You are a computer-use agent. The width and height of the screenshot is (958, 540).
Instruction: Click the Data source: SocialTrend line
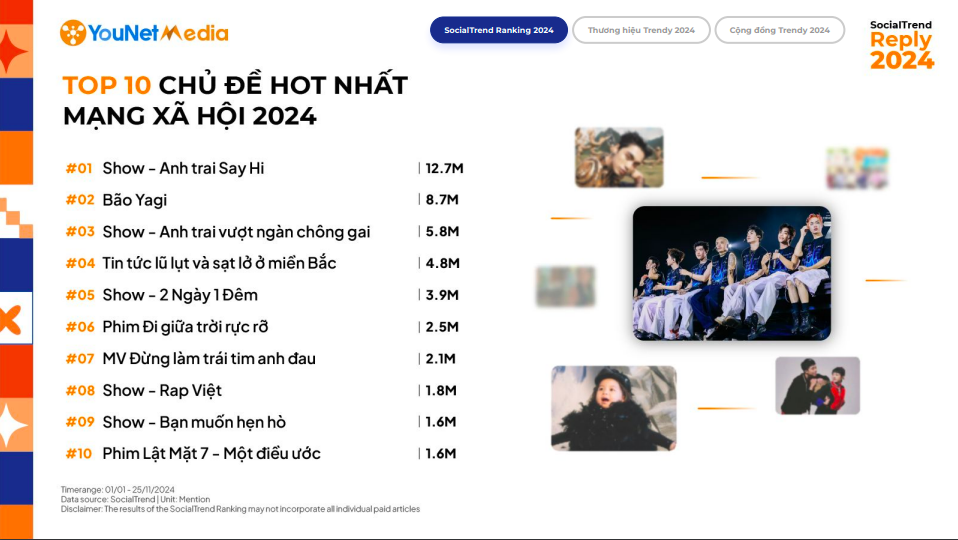pos(135,499)
